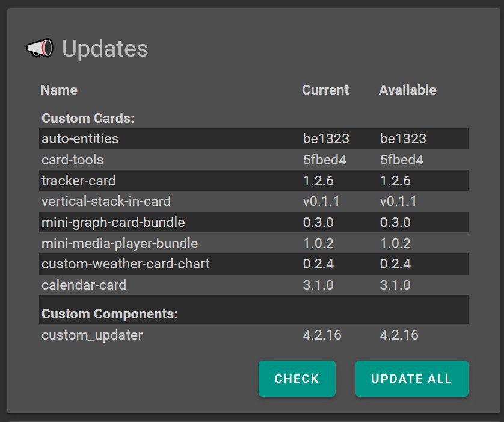Click the Available column header
The height and width of the screenshot is (422, 504).
(408, 90)
